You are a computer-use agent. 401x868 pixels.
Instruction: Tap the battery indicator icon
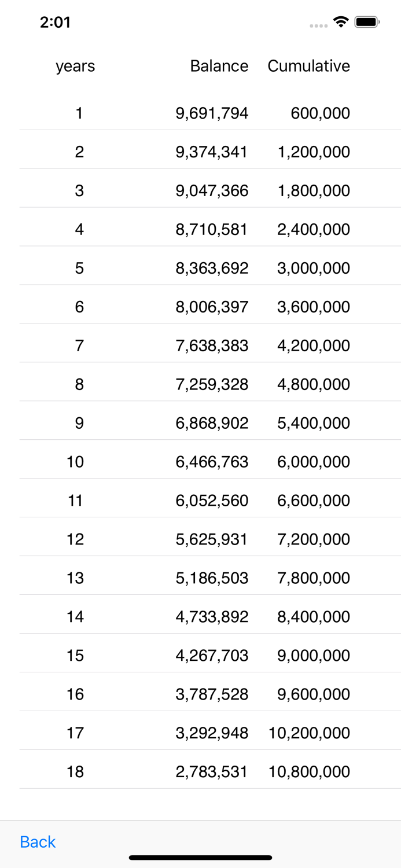[x=367, y=21]
